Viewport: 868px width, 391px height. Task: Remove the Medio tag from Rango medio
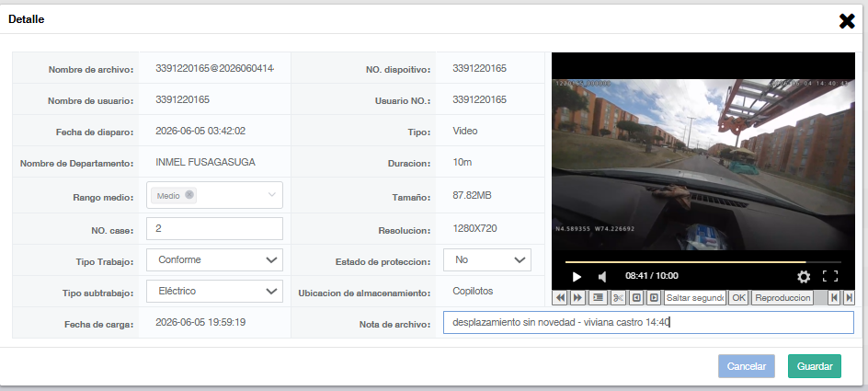click(x=189, y=195)
